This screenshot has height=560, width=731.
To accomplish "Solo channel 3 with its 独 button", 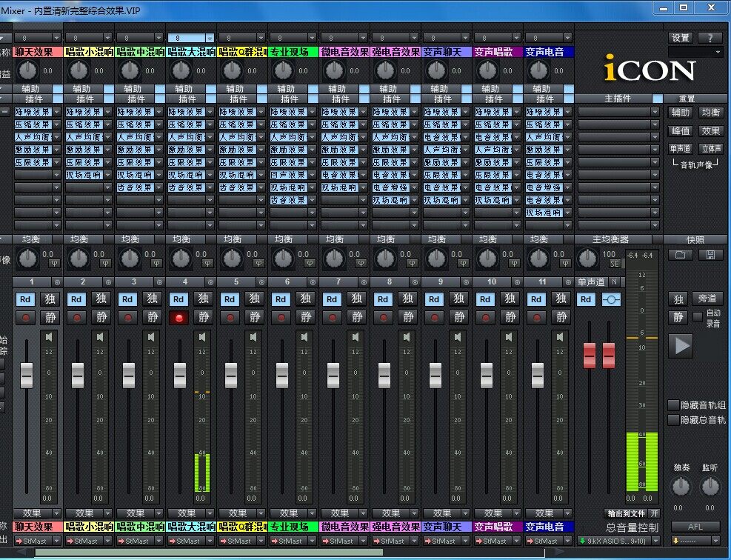I will [x=153, y=299].
